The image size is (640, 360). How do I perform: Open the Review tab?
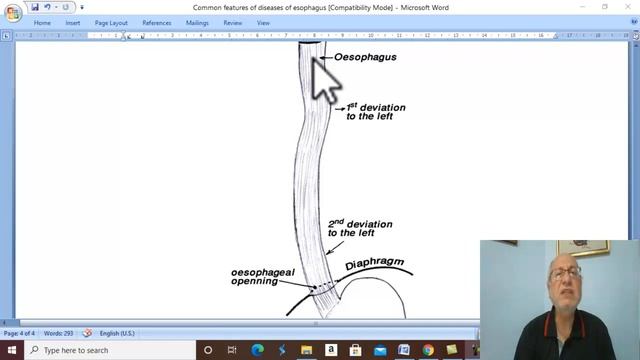tap(233, 23)
